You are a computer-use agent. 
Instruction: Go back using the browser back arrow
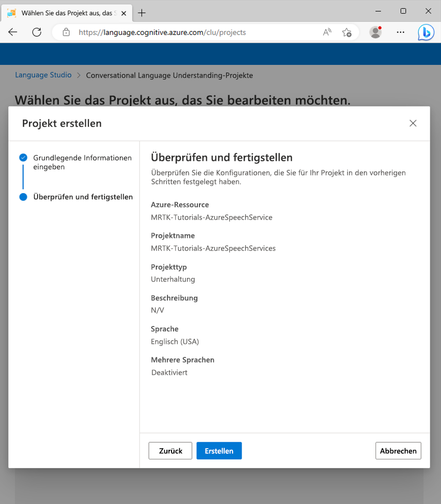coord(13,32)
